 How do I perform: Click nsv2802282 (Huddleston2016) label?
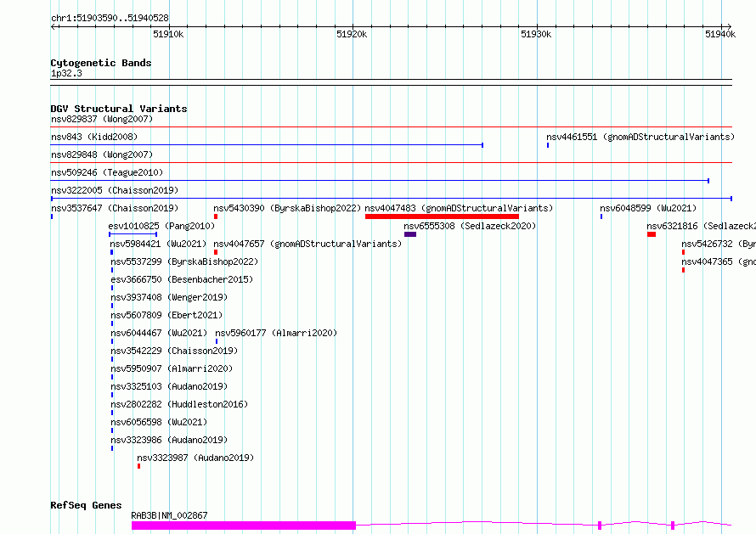click(179, 404)
